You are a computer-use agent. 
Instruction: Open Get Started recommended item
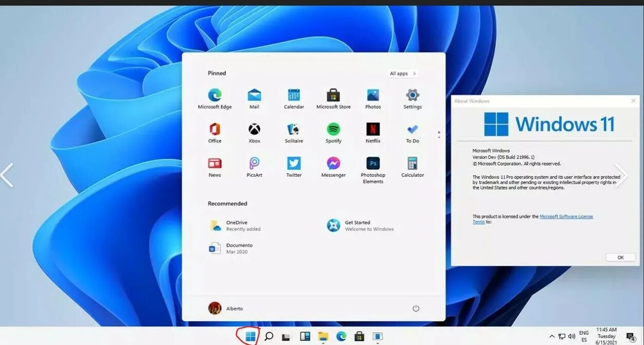pos(361,226)
